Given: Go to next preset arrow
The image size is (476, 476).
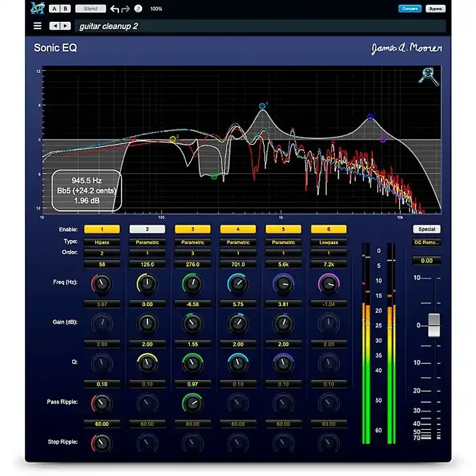Looking at the screenshot, I should pyautogui.click(x=65, y=26).
